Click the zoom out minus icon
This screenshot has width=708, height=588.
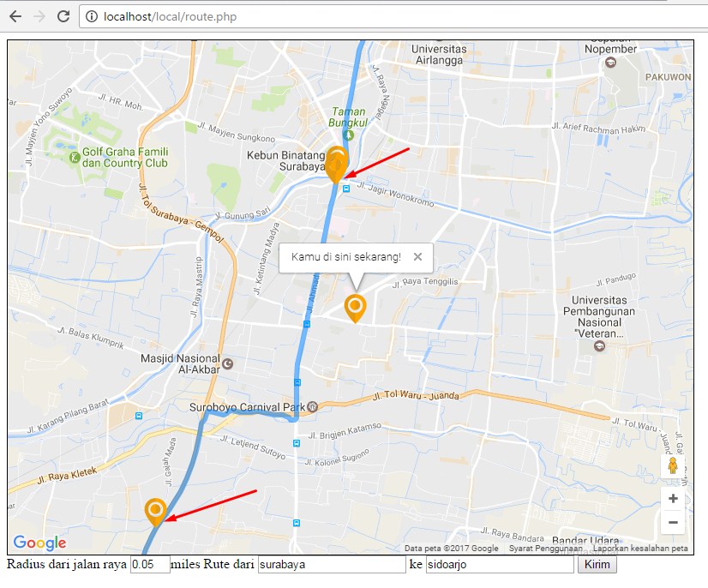[674, 522]
